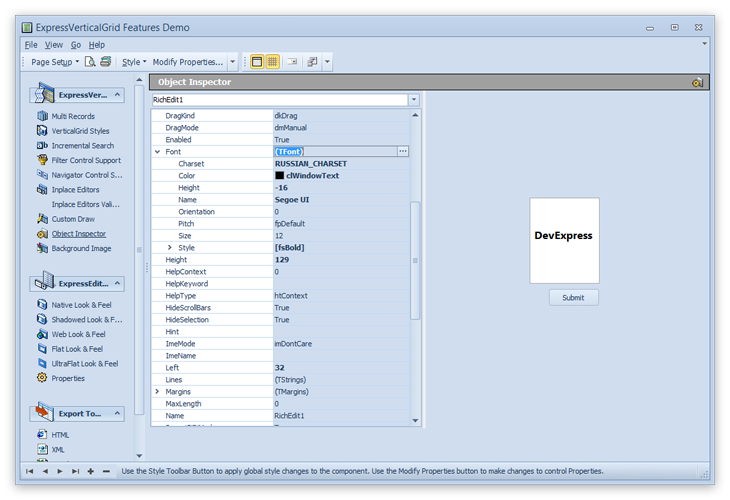Open the Go menu
Viewport: 730px width, 500px height.
76,45
